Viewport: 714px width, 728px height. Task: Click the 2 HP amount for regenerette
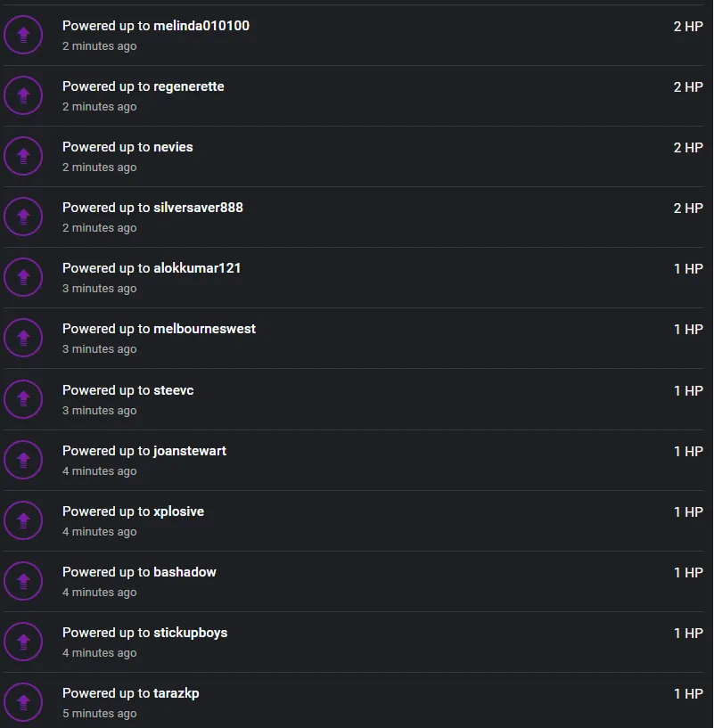click(688, 86)
